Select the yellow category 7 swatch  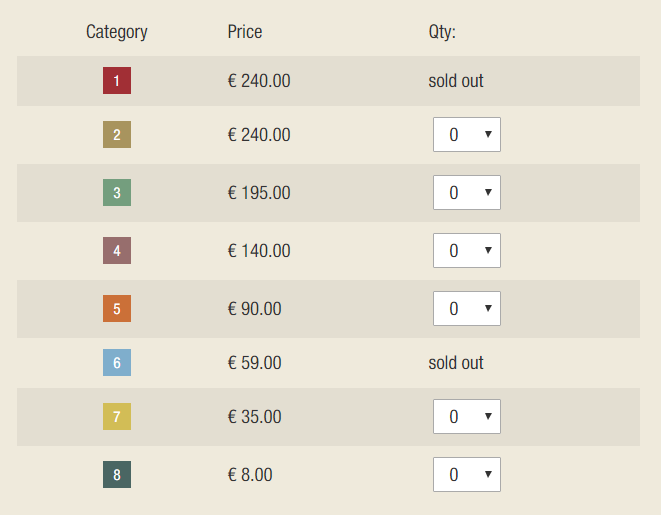pyautogui.click(x=117, y=417)
